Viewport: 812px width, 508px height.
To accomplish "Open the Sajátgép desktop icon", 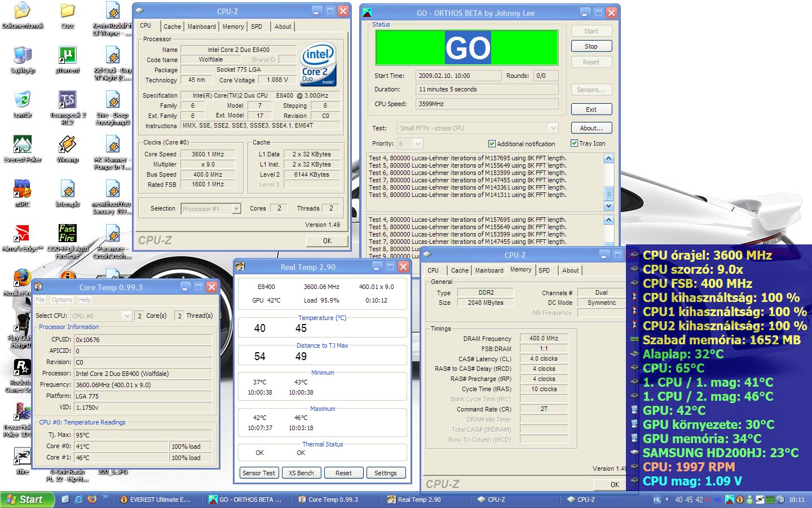I will coord(22,60).
